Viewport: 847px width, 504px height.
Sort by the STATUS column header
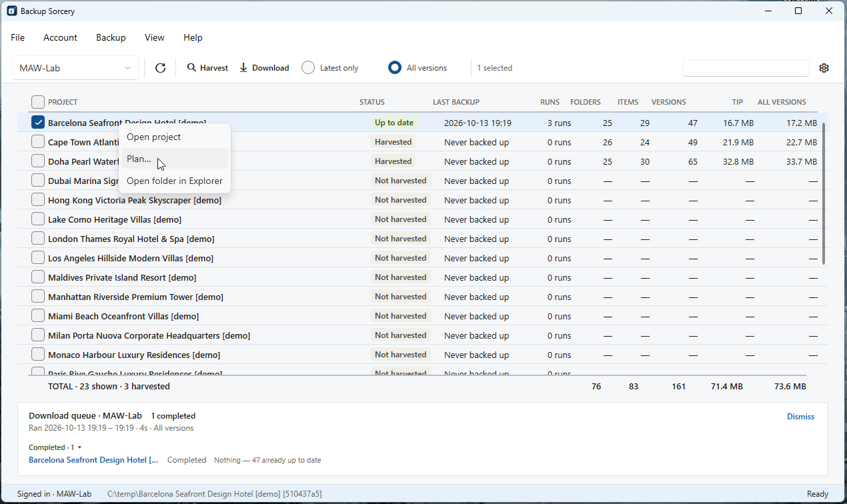[372, 102]
